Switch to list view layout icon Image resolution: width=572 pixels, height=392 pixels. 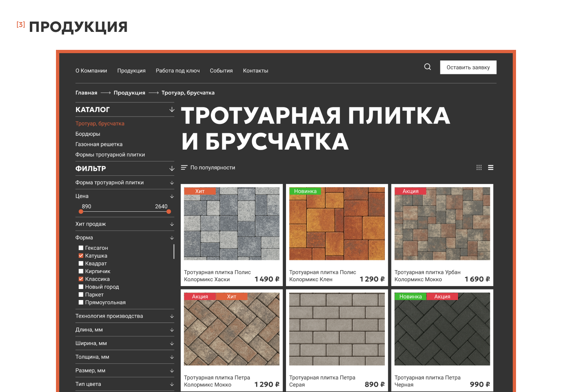point(491,168)
